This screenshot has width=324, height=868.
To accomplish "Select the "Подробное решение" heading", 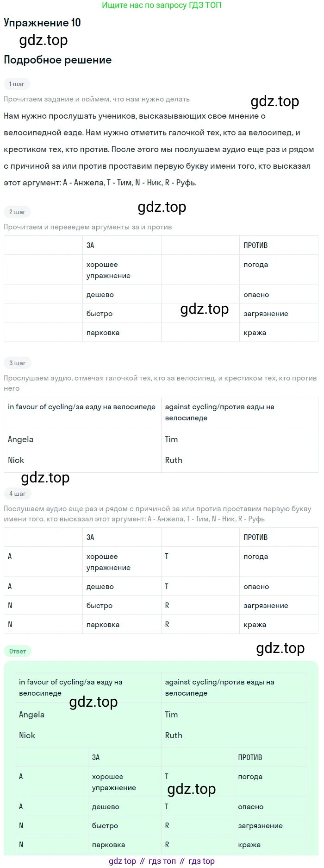I will (57, 60).
